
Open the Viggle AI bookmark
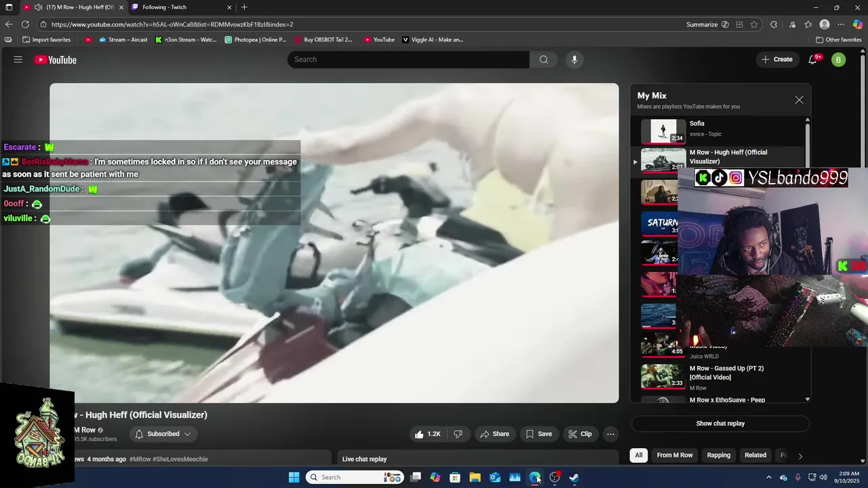pos(433,40)
